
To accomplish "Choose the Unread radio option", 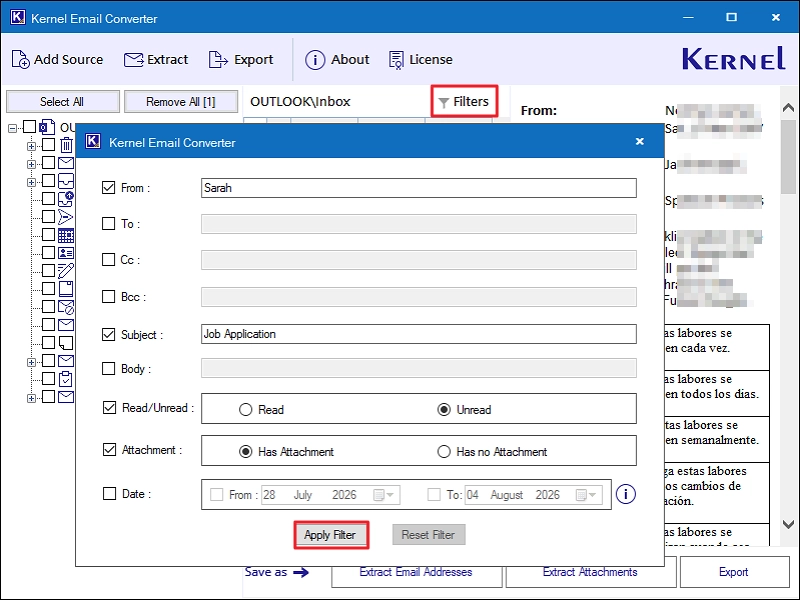I will click(444, 410).
